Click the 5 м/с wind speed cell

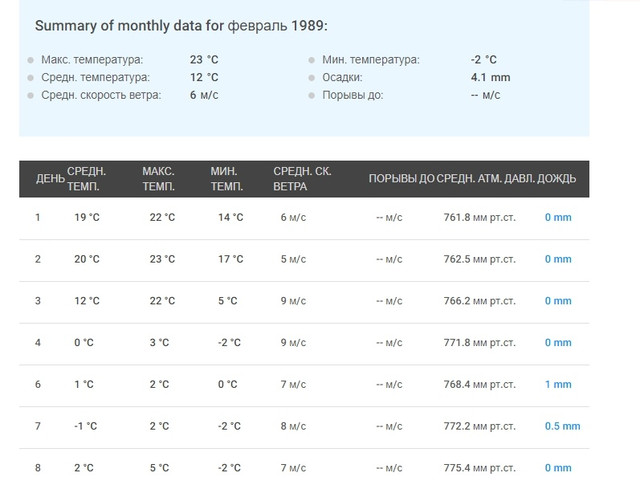coord(293,259)
